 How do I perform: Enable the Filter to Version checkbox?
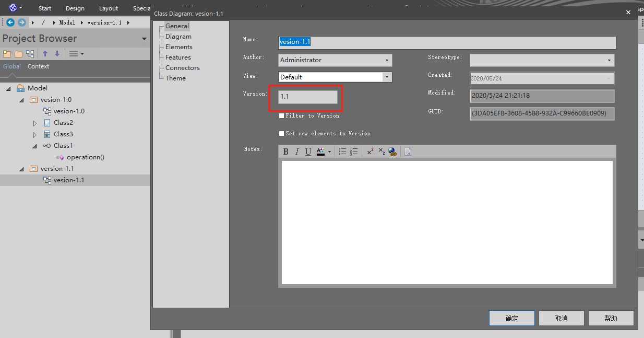pyautogui.click(x=282, y=115)
